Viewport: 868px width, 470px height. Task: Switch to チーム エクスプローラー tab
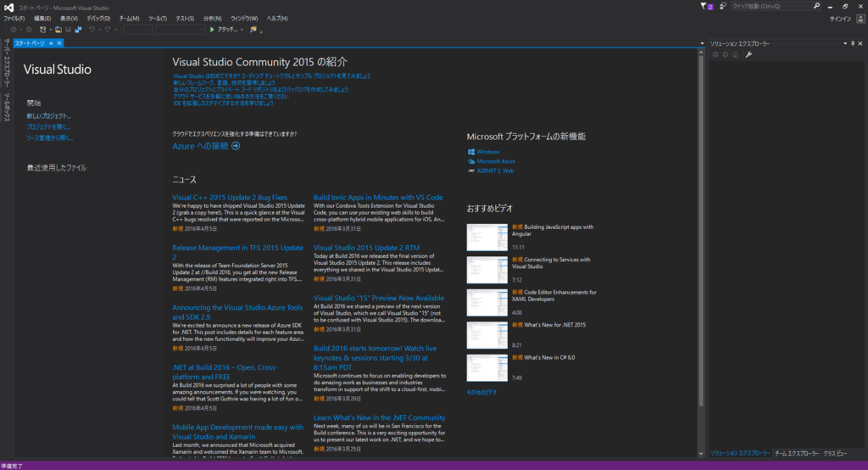796,453
